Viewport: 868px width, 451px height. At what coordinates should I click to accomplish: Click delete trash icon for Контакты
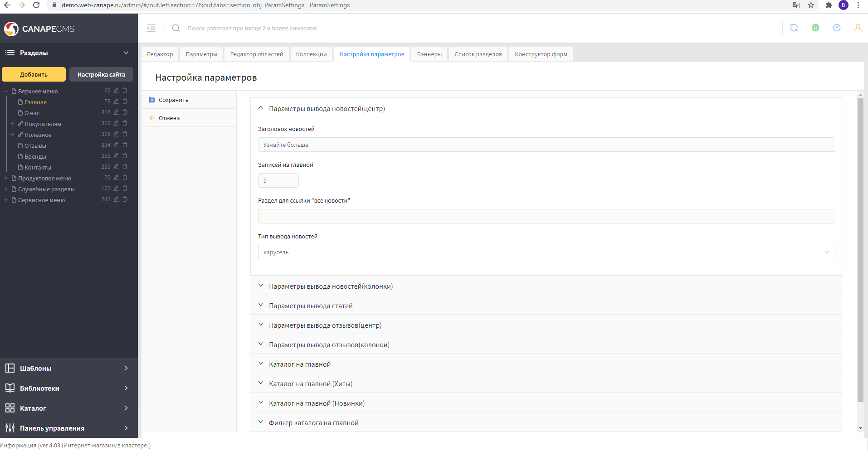click(x=125, y=167)
